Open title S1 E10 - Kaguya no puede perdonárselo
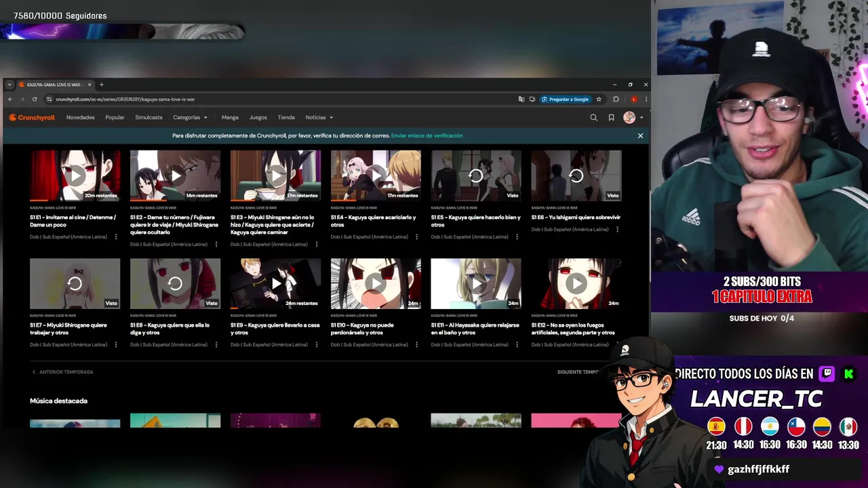Screen dimensions: 868x488 coord(362,329)
